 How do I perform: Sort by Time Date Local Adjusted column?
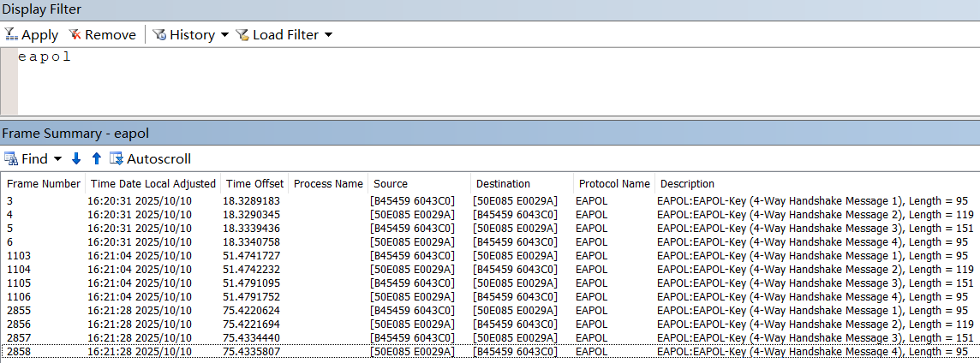click(152, 184)
